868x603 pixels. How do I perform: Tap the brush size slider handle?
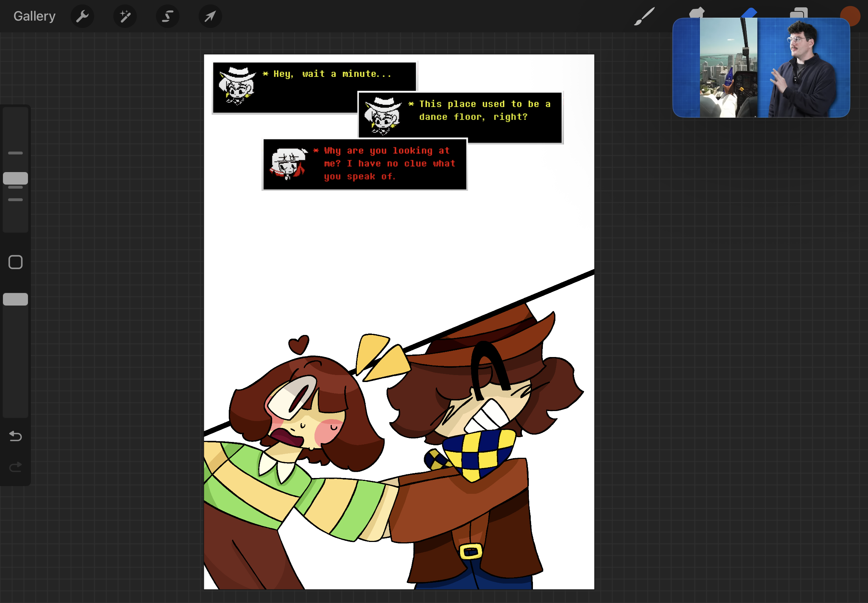pyautogui.click(x=15, y=178)
